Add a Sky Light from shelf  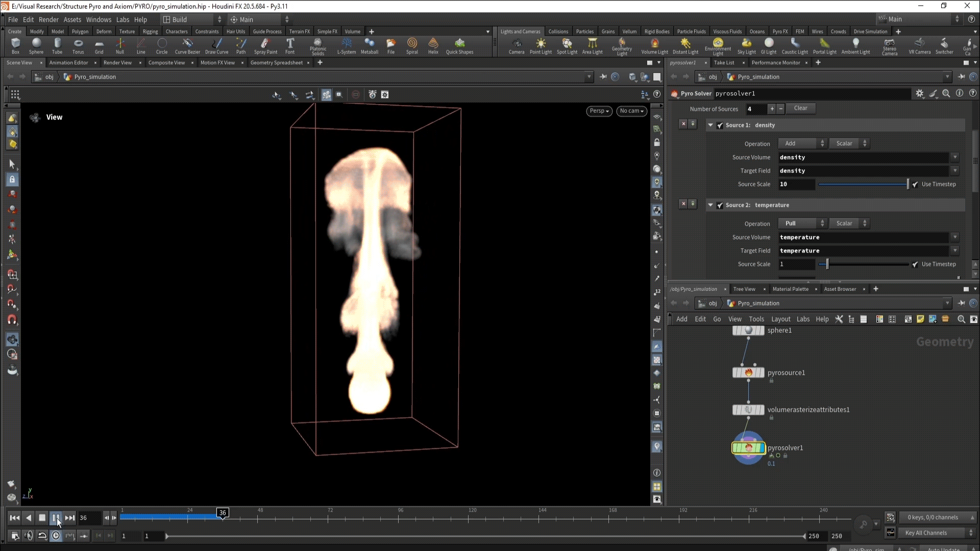tap(746, 45)
